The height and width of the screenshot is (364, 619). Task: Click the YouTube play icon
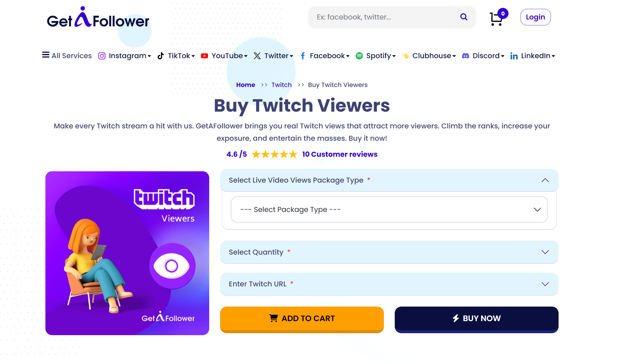pyautogui.click(x=204, y=56)
